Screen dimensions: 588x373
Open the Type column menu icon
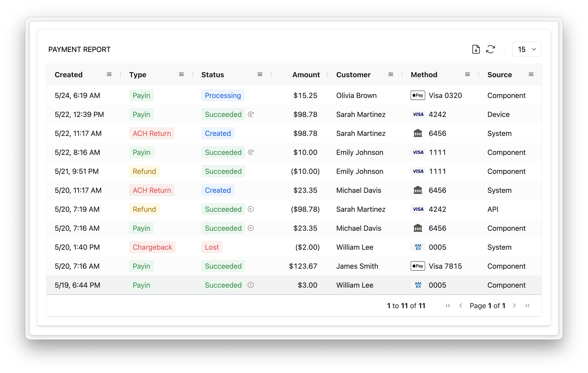pyautogui.click(x=181, y=75)
